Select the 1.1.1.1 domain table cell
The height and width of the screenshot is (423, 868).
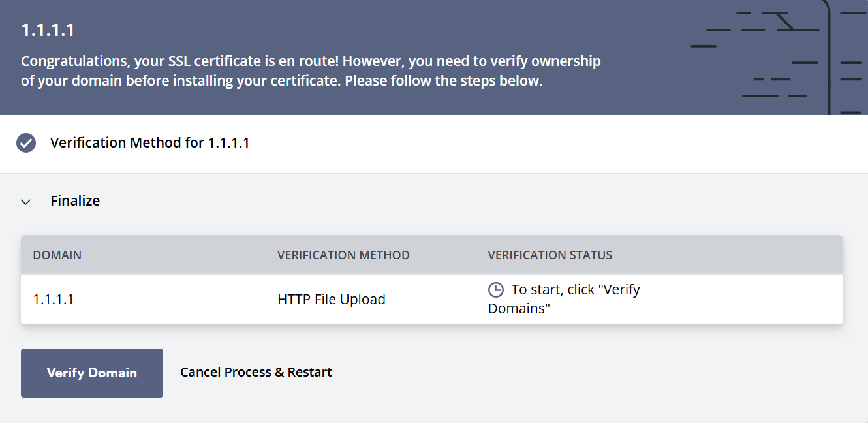click(54, 299)
